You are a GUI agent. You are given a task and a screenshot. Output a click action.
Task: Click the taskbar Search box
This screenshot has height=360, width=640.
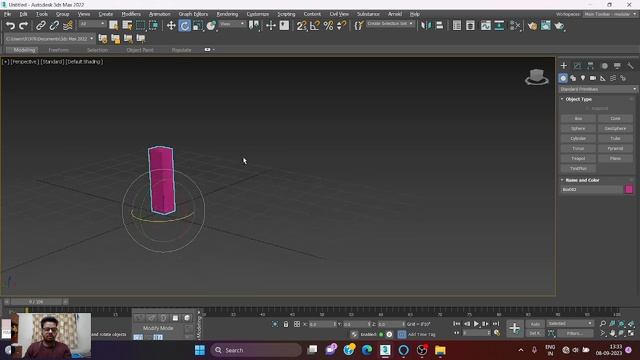[x=256, y=350]
